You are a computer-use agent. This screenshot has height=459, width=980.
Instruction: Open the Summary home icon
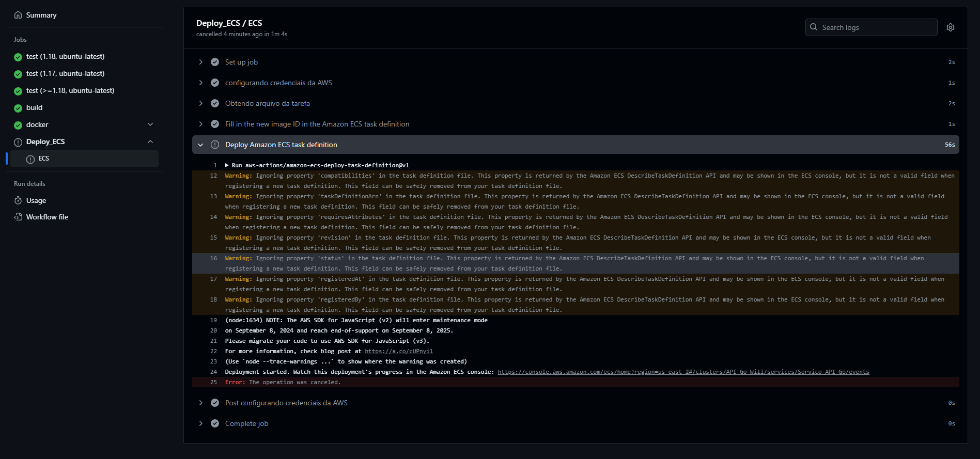pos(18,15)
